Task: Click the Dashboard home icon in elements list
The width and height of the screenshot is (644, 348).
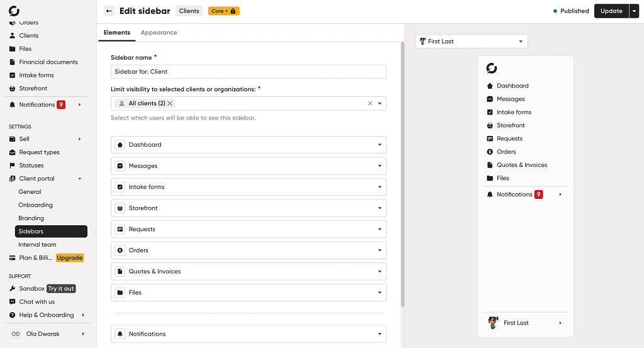Action: tap(120, 145)
